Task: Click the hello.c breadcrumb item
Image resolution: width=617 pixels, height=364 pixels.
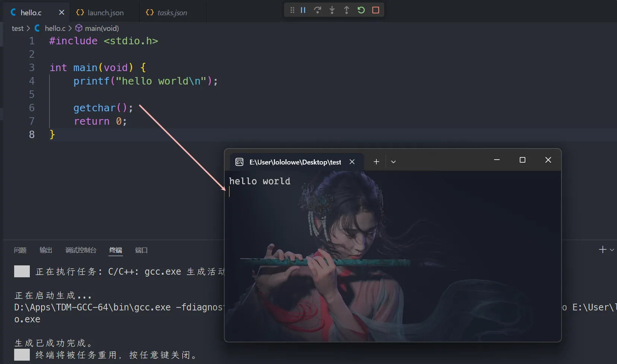Action: click(x=55, y=28)
